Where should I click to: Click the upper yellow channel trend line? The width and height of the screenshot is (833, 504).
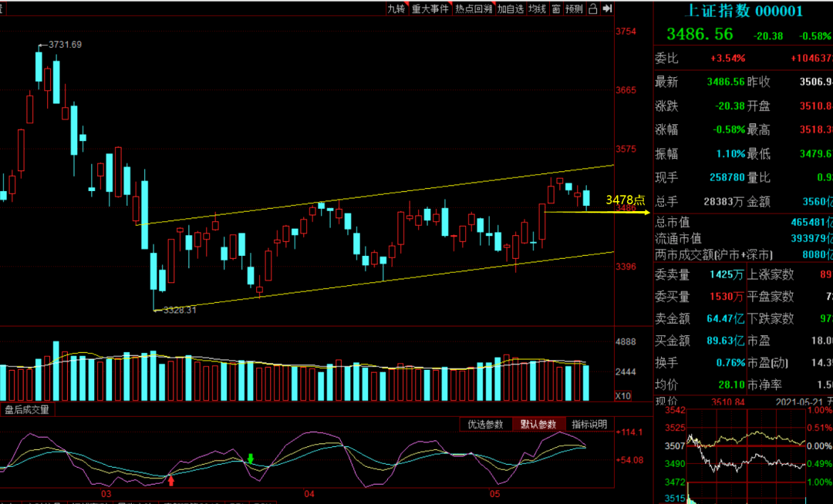(386, 194)
